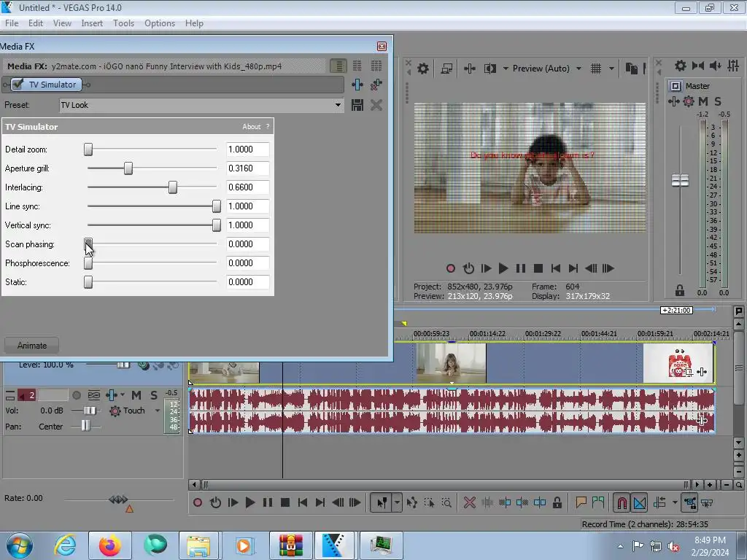The height and width of the screenshot is (560, 747).
Task: Open Project Video Properties gear in preview
Action: click(422, 69)
